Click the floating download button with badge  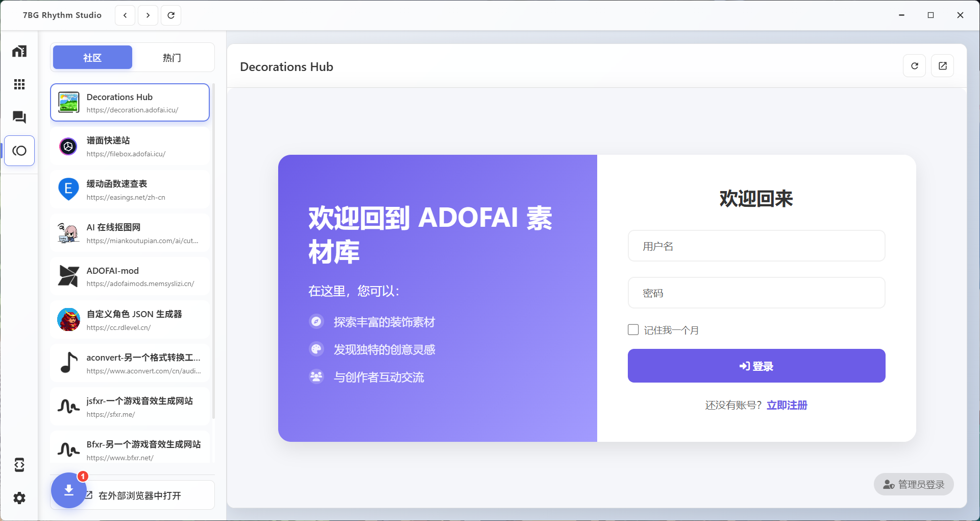click(68, 490)
